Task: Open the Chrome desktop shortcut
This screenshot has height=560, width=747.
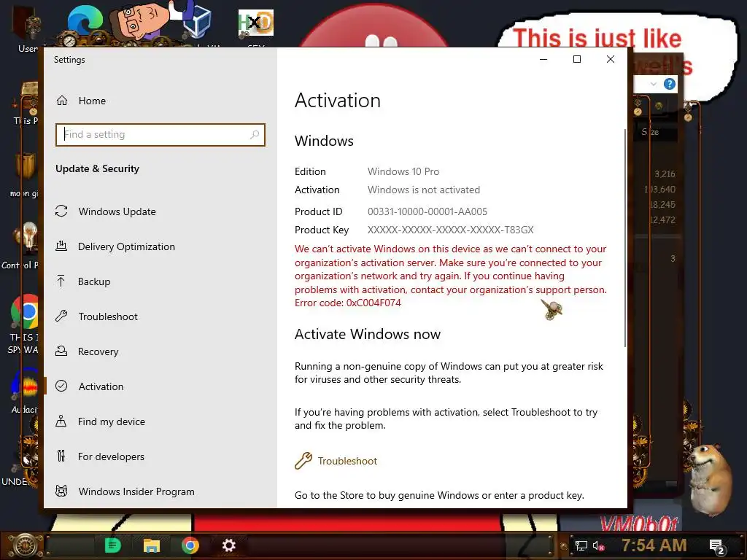Action: click(25, 312)
